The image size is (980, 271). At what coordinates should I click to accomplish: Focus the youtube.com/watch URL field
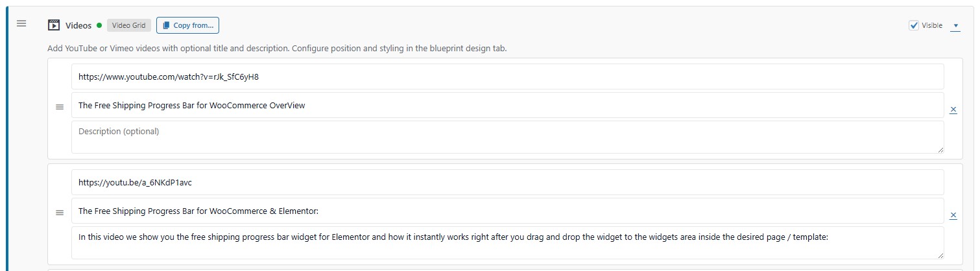[x=507, y=77]
